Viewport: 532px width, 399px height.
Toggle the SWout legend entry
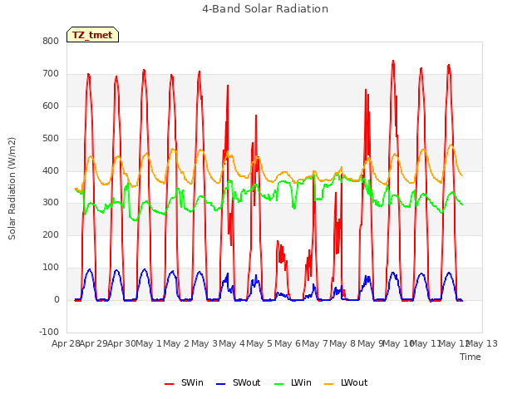point(238,382)
